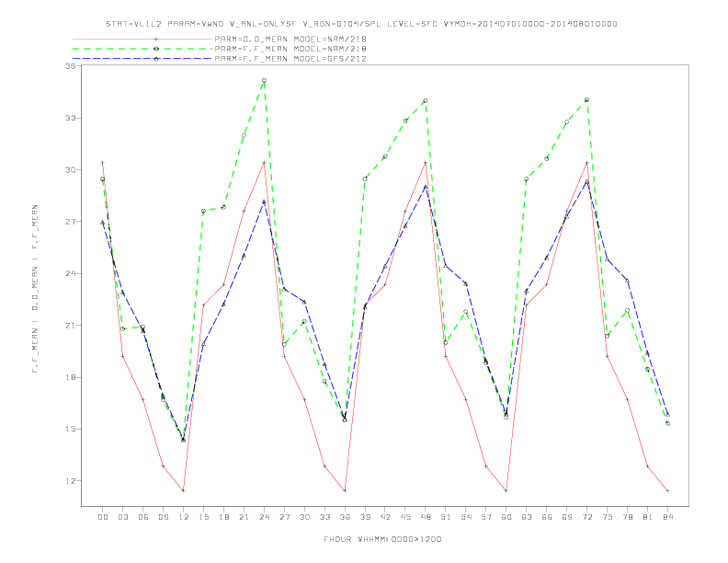Image resolution: width=728 pixels, height=563 pixels.
Task: Click x-axis forecast hour label 60
Action: (x=506, y=517)
